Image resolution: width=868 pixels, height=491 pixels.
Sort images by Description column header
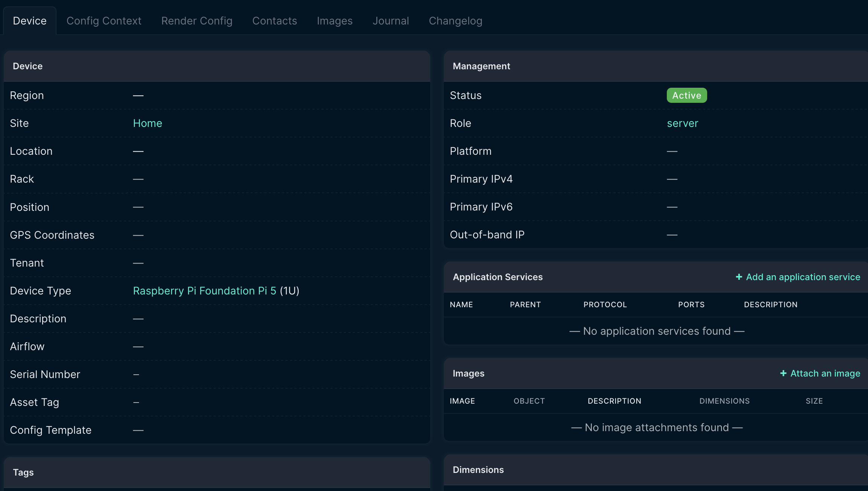click(614, 401)
